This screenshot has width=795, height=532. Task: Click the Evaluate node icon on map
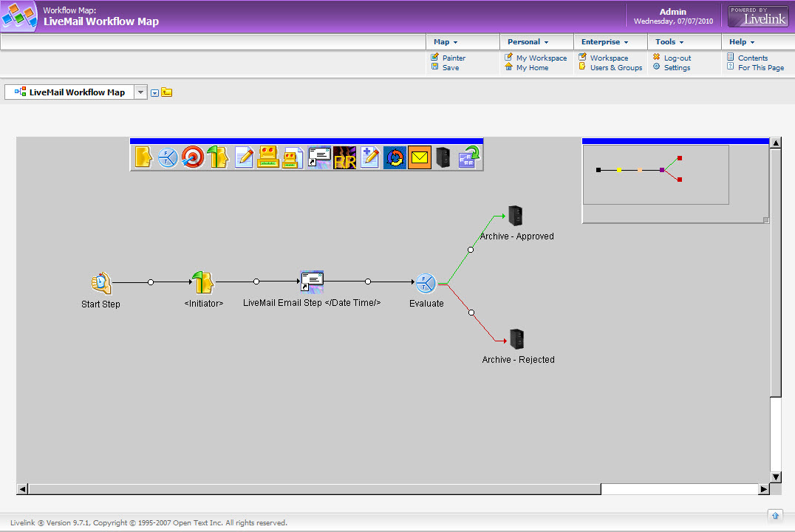[x=426, y=283]
